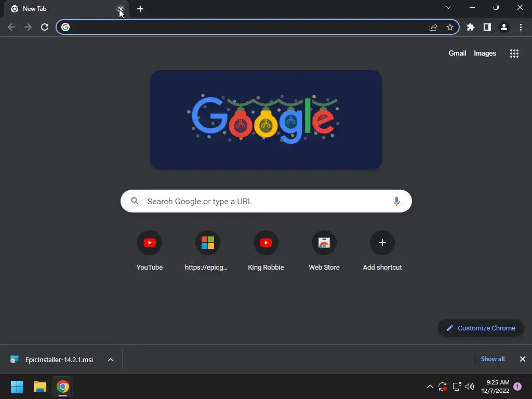
Task: Expand EpicInstaller download options arrow
Action: click(x=111, y=360)
